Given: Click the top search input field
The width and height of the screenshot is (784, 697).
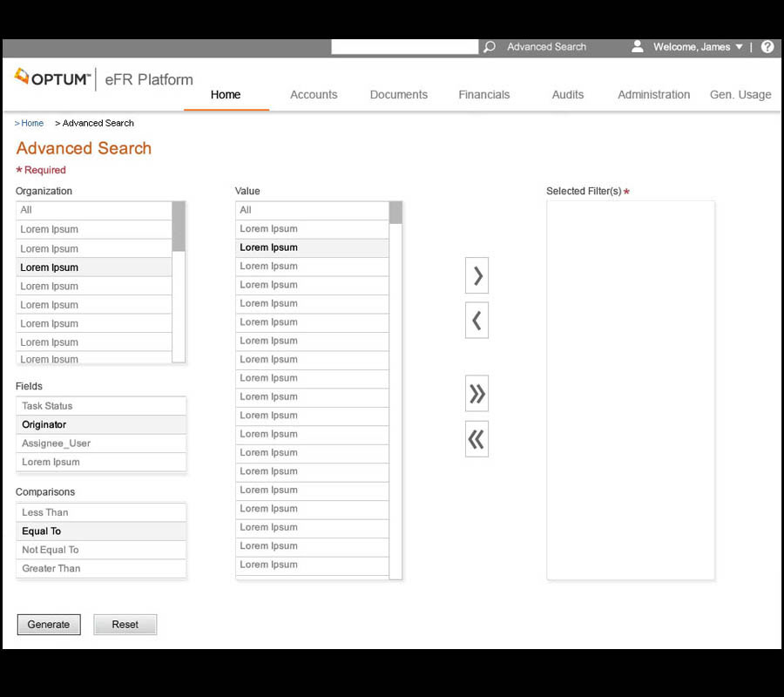Looking at the screenshot, I should 404,47.
